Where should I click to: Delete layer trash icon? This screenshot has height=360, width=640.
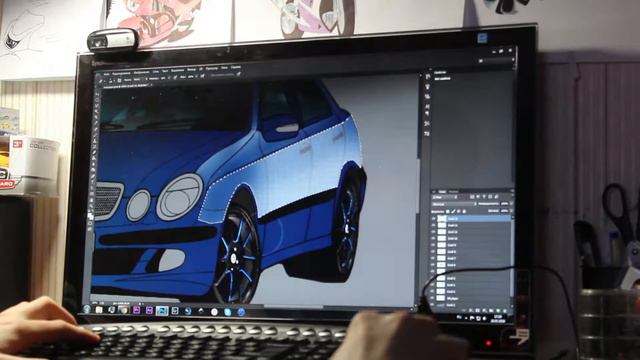[x=505, y=311]
